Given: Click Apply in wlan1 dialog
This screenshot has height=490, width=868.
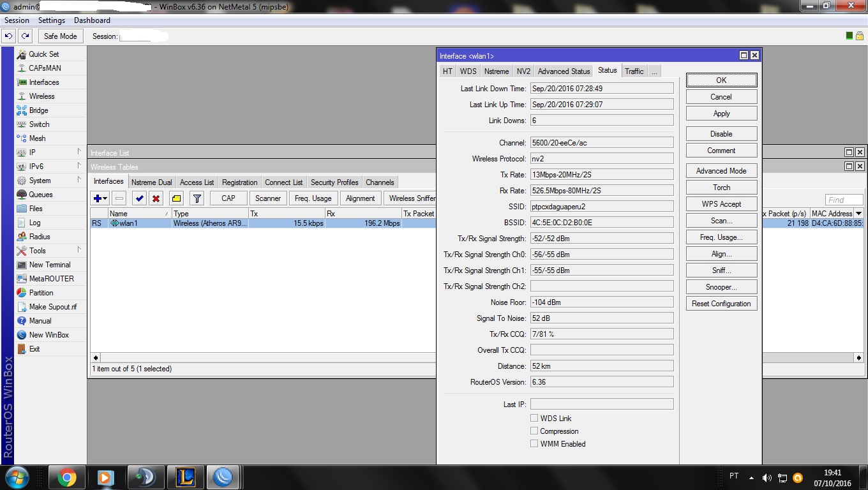Looking at the screenshot, I should (721, 114).
